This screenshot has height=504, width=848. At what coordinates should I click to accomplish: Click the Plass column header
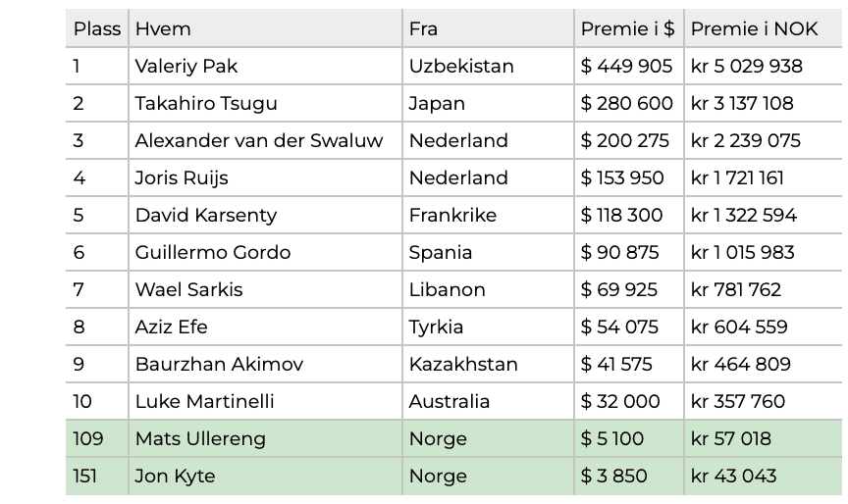click(x=97, y=28)
